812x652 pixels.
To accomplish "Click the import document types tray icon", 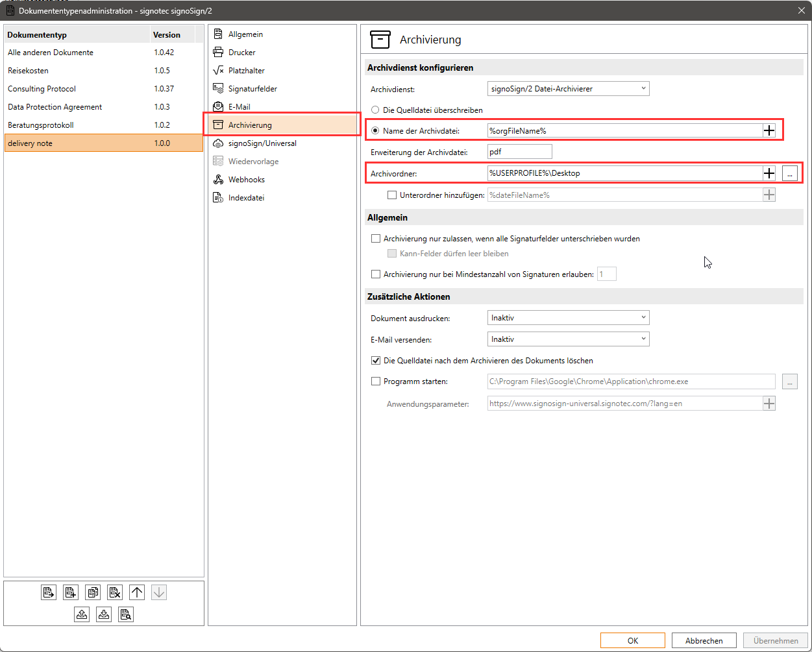I will tap(104, 614).
